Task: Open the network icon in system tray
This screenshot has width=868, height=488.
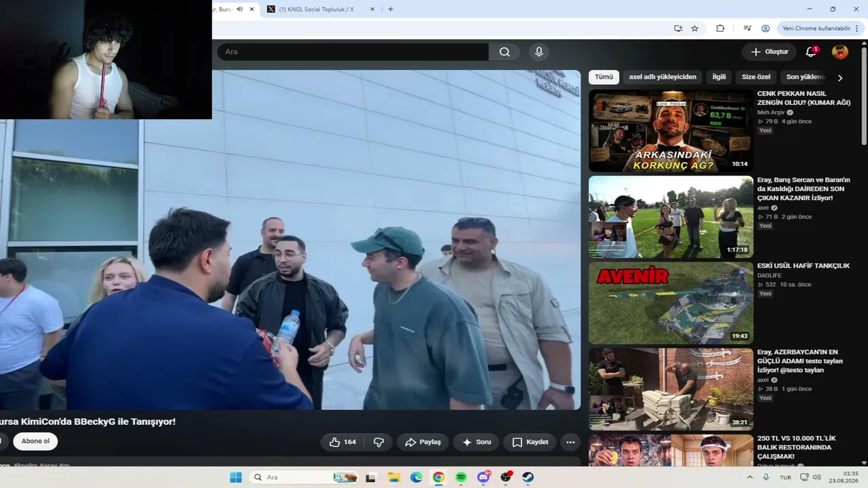Action: [x=804, y=477]
